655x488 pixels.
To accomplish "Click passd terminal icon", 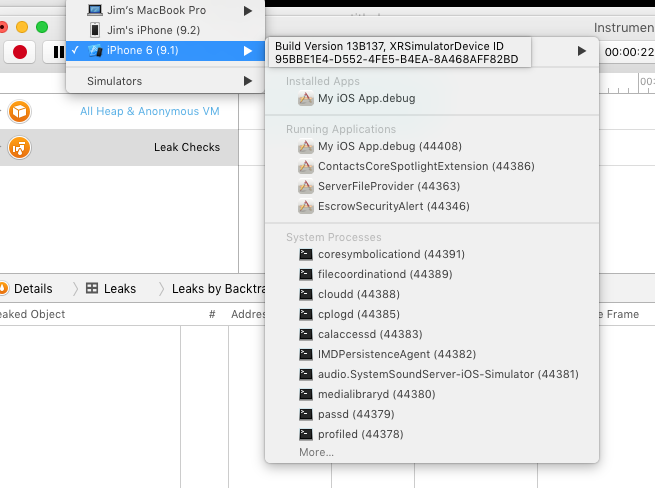I will click(x=306, y=414).
